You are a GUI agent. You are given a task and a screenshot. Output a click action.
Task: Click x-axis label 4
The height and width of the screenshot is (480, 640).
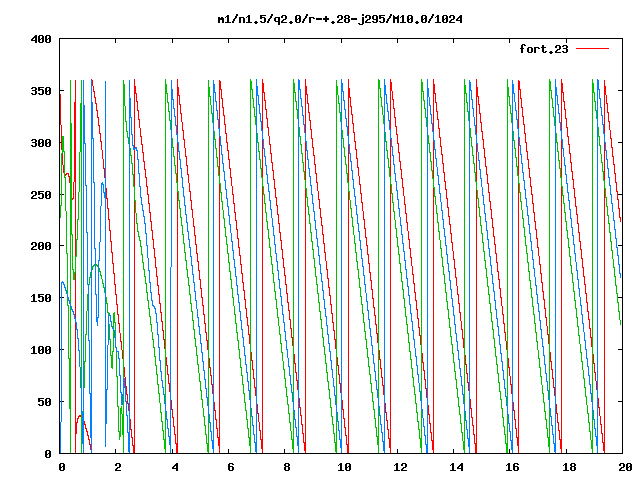175,467
